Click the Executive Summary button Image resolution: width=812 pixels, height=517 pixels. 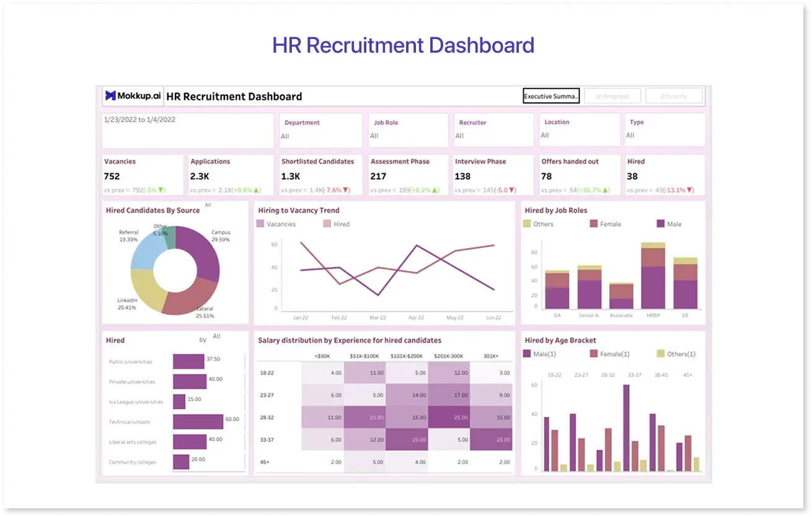point(551,96)
